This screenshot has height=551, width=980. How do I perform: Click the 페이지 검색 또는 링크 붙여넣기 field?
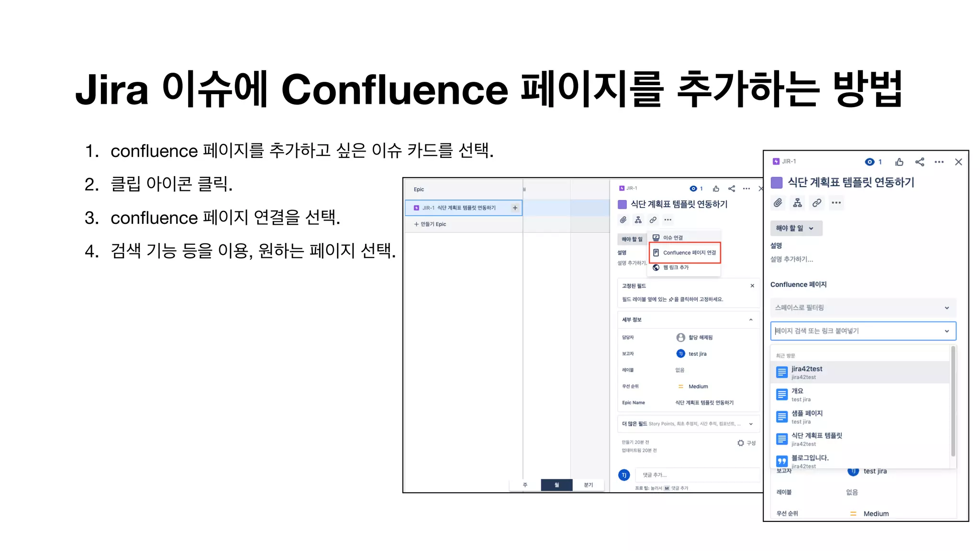tap(863, 331)
